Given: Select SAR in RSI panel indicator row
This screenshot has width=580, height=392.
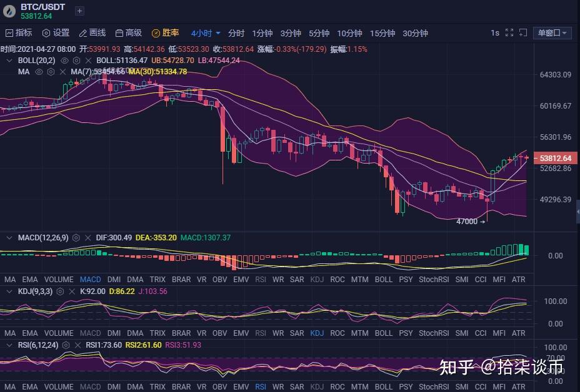Looking at the screenshot, I should (297, 386).
